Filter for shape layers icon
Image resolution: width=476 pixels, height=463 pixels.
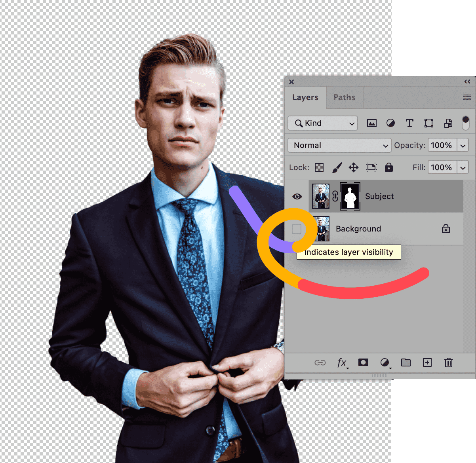[x=428, y=123]
